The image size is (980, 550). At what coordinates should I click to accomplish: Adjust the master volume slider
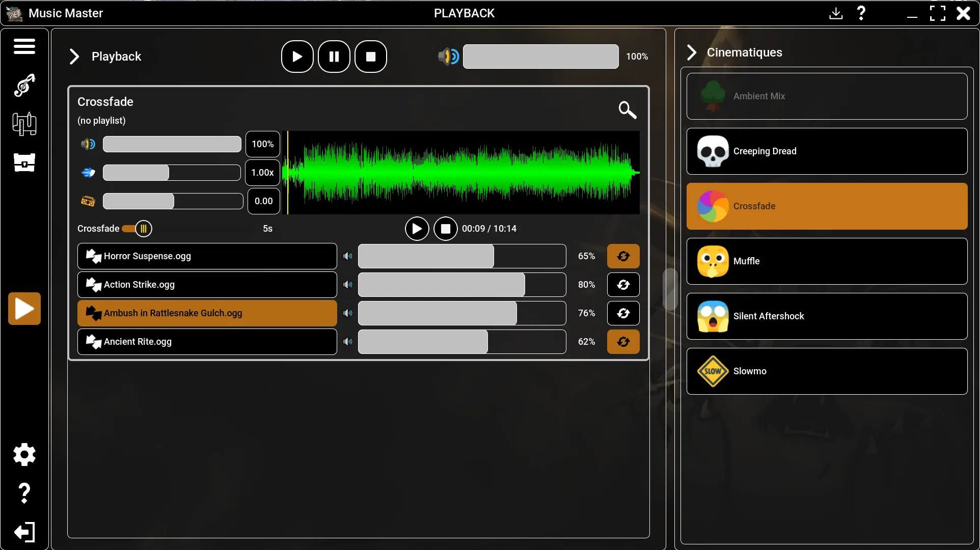540,57
